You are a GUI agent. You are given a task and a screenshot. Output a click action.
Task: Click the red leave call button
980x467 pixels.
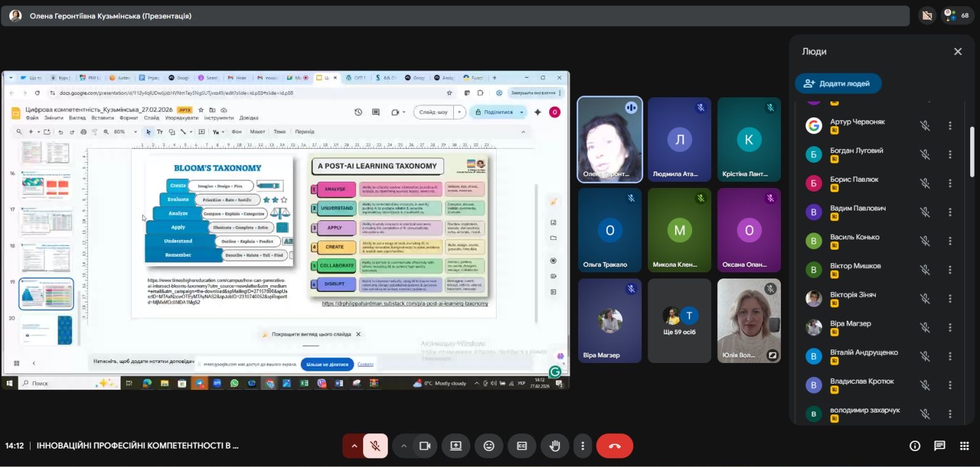coord(614,446)
